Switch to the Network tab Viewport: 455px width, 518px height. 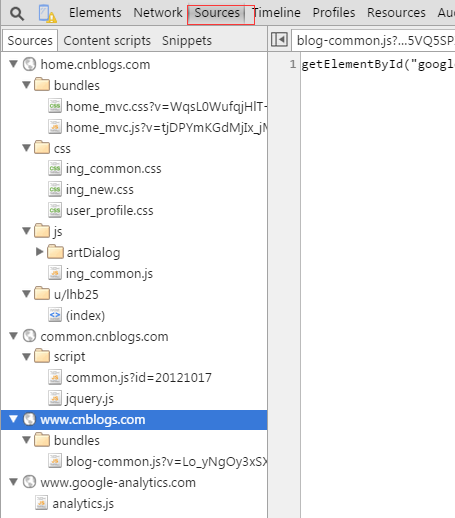(158, 13)
